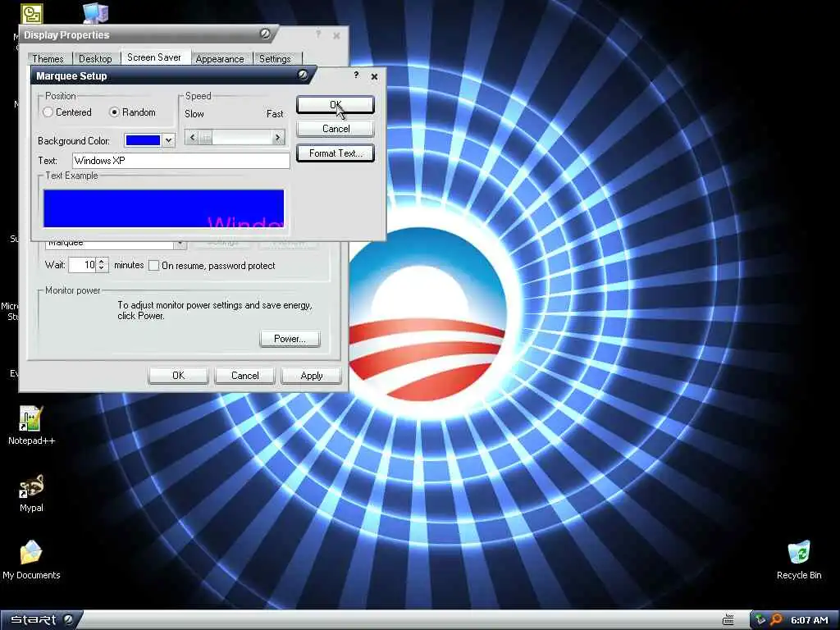Click the Power button in Display Properties
The height and width of the screenshot is (630, 840).
tap(290, 339)
